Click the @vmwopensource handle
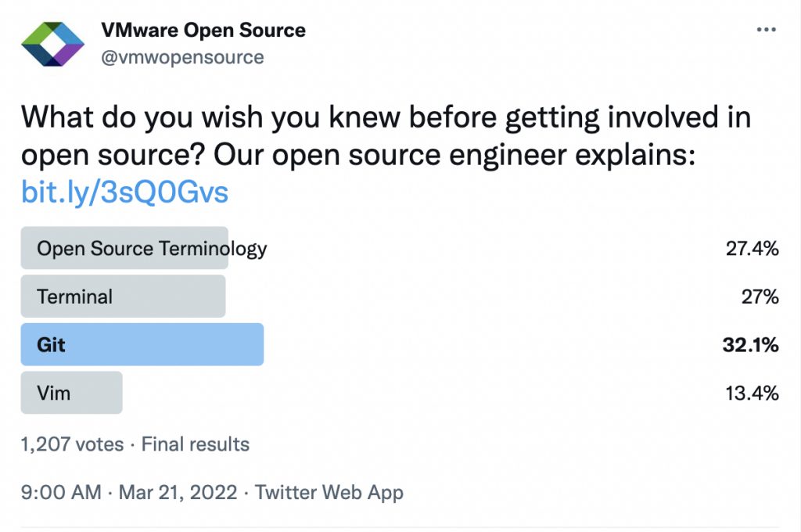Viewport: 801px width, 532px height. 183,57
